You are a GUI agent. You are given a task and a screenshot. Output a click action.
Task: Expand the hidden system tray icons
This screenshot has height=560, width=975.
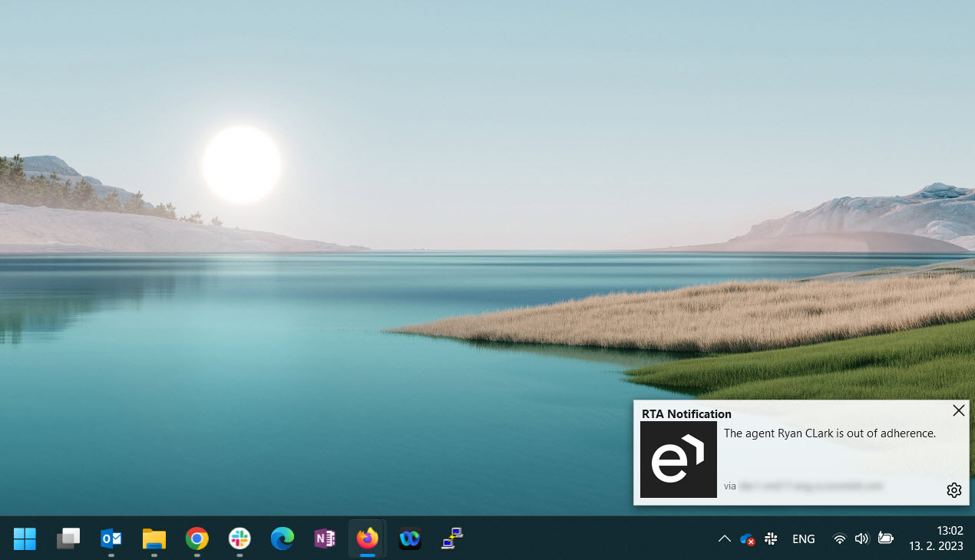coord(724,539)
